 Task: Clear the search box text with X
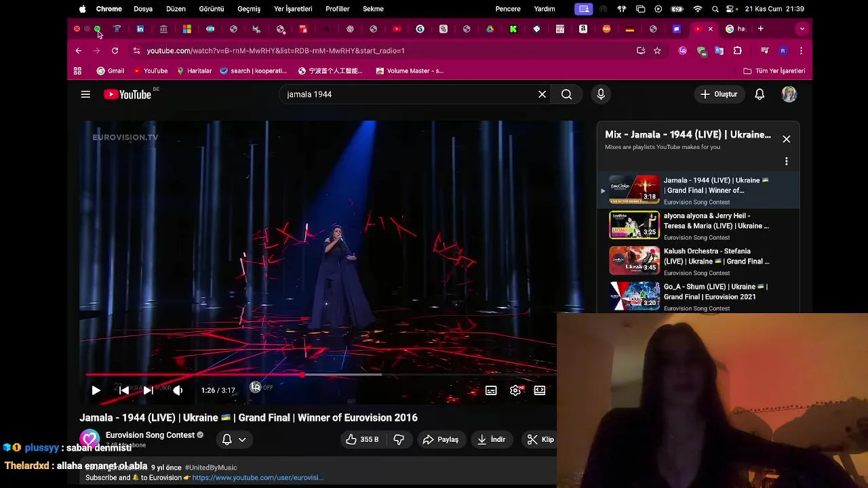point(542,94)
